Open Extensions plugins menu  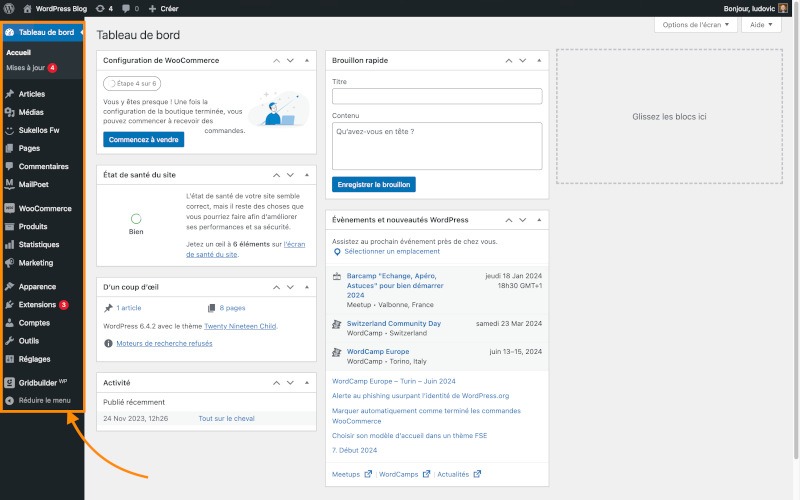[37, 304]
